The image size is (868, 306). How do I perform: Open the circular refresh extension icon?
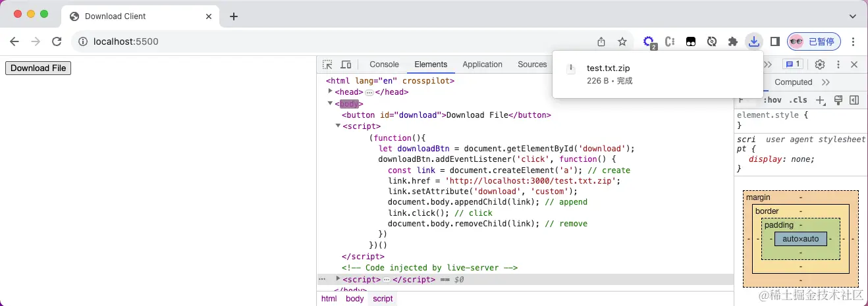[x=711, y=41]
